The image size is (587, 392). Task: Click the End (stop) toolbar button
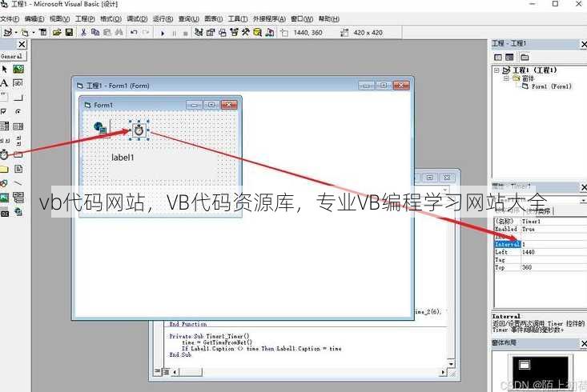tap(185, 33)
